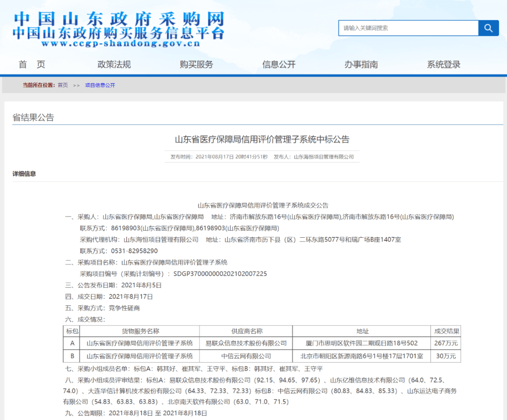Click the 项目信息公开 breadcrumb link
This screenshot has width=507, height=420.
(100, 85)
